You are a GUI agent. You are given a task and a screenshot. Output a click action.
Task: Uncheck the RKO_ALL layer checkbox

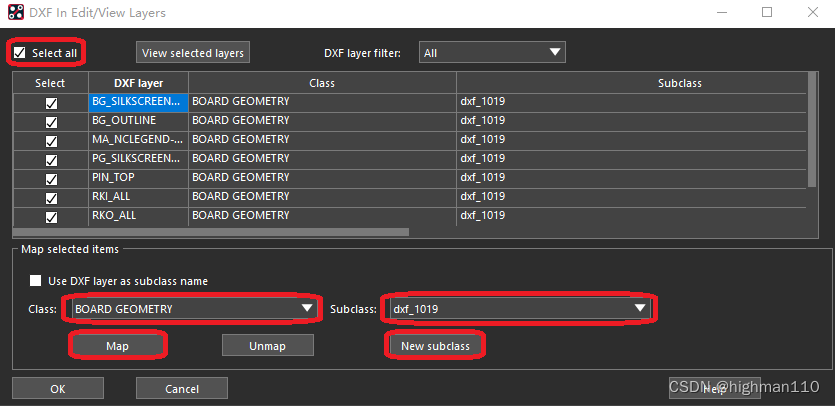pyautogui.click(x=51, y=217)
